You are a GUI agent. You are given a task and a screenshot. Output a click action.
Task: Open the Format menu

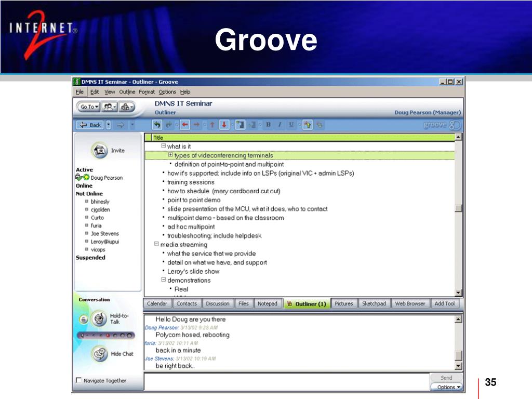tap(147, 92)
